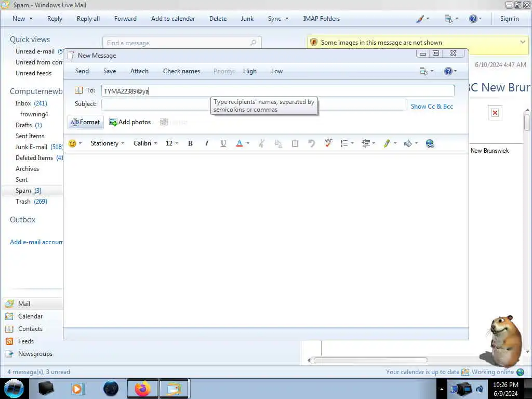532x399 pixels.
Task: Click the Copy icon in the formatting bar
Action: coord(278,143)
